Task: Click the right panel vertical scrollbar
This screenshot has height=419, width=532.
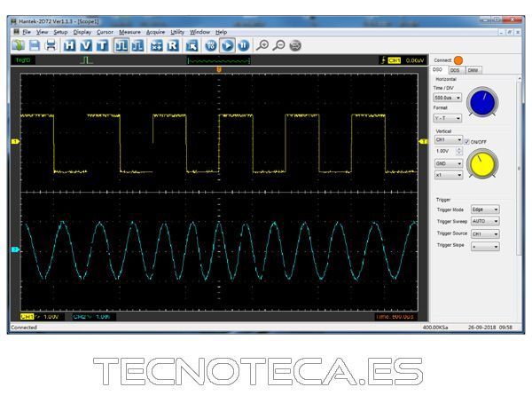Action: click(519, 167)
